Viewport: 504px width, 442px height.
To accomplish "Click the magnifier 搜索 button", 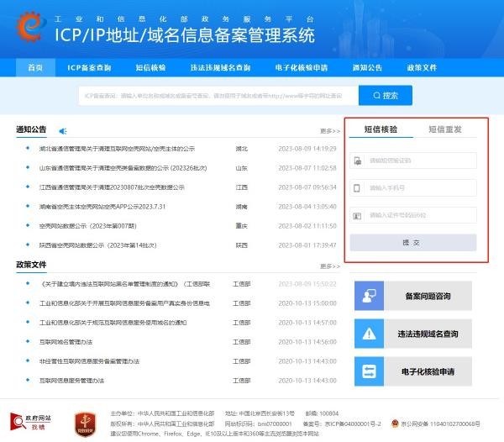I will tap(385, 96).
